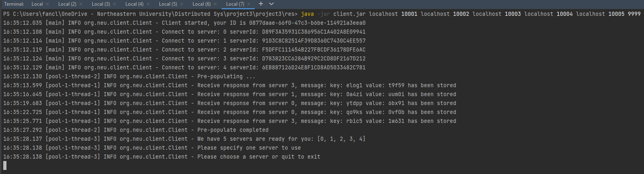Switch to the Local (2) terminal tab
Image resolution: width=644 pixels, height=174 pixels.
click(x=67, y=4)
